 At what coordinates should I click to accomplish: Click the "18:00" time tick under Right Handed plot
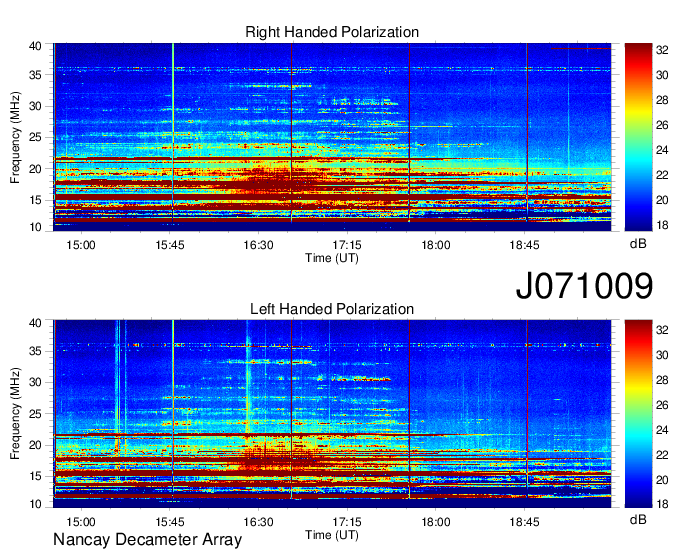[436, 245]
